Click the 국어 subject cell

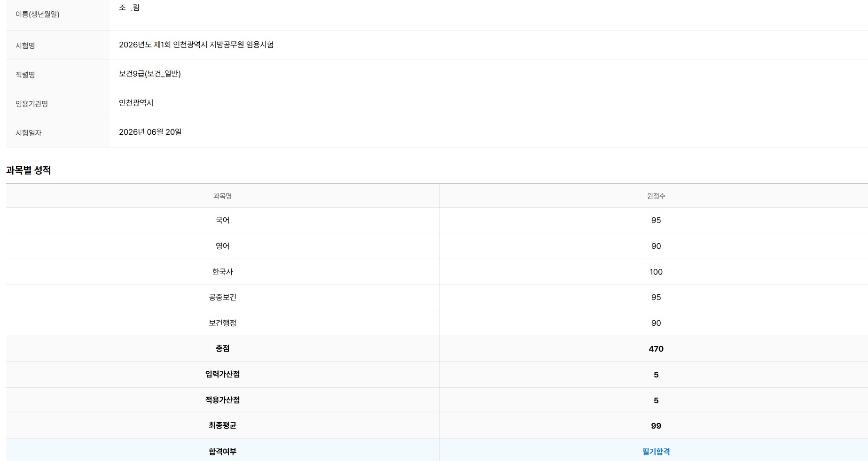point(222,220)
